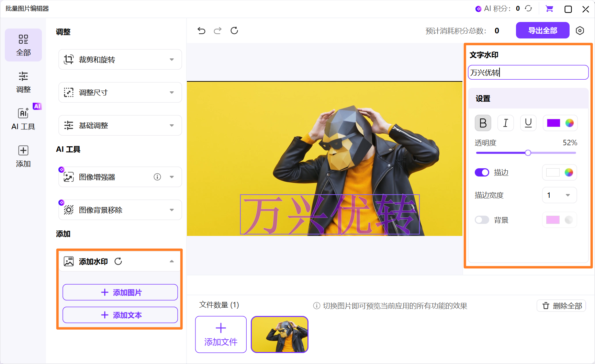Disable the 描边 stroke toggle
595x364 pixels.
coord(482,172)
